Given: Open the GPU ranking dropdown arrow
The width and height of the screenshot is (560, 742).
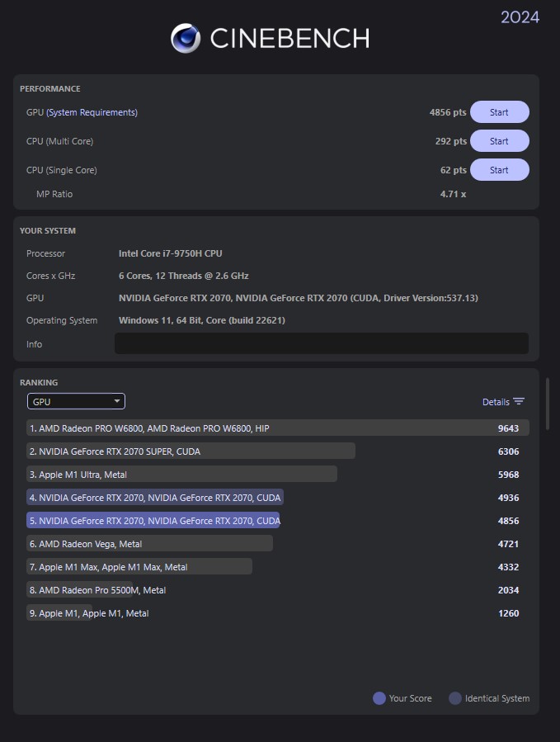Looking at the screenshot, I should (x=116, y=401).
